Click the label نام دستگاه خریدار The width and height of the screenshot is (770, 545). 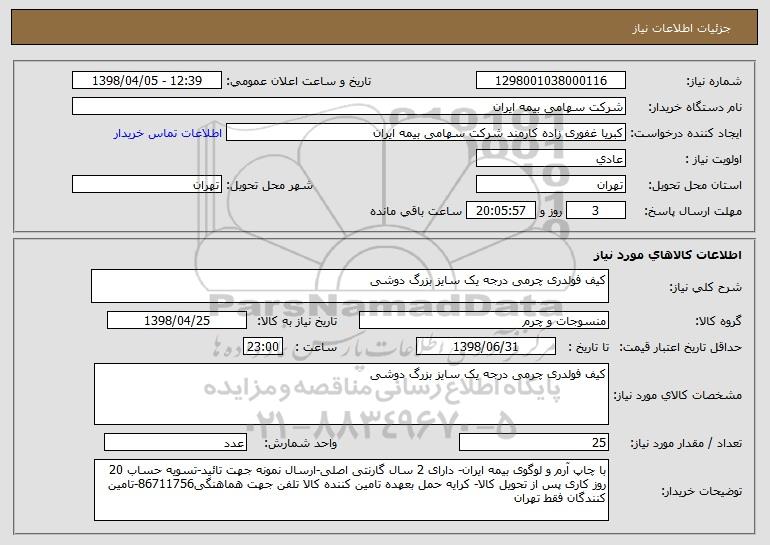coord(696,108)
